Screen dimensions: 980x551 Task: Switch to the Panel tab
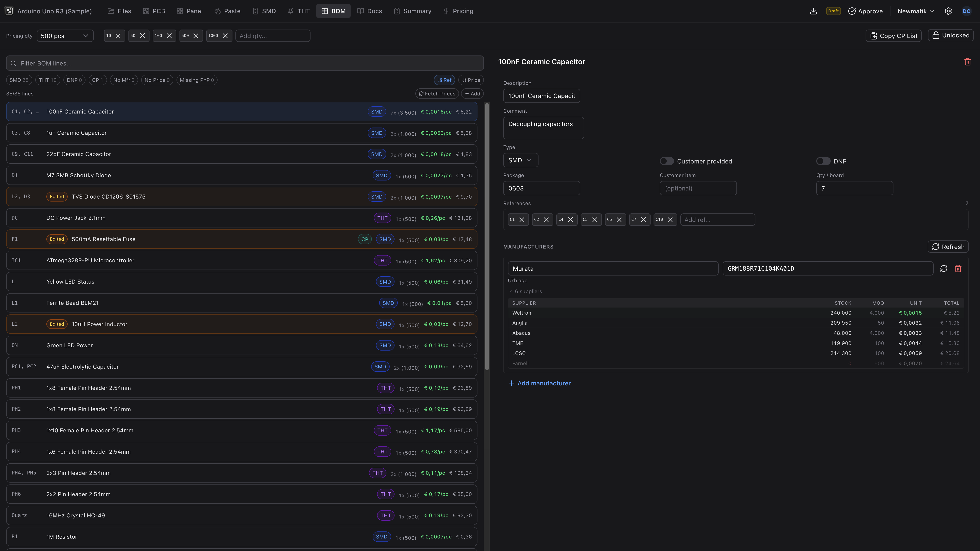[189, 11]
